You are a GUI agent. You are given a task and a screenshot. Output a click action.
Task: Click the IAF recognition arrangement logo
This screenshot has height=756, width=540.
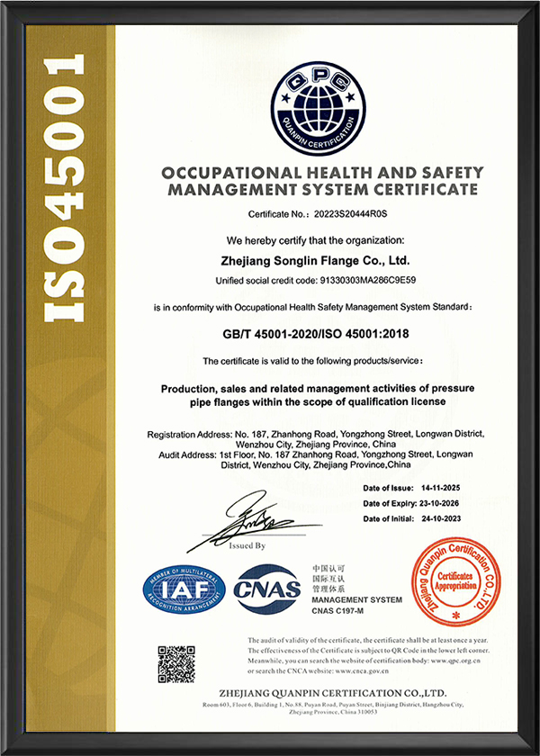click(x=184, y=591)
